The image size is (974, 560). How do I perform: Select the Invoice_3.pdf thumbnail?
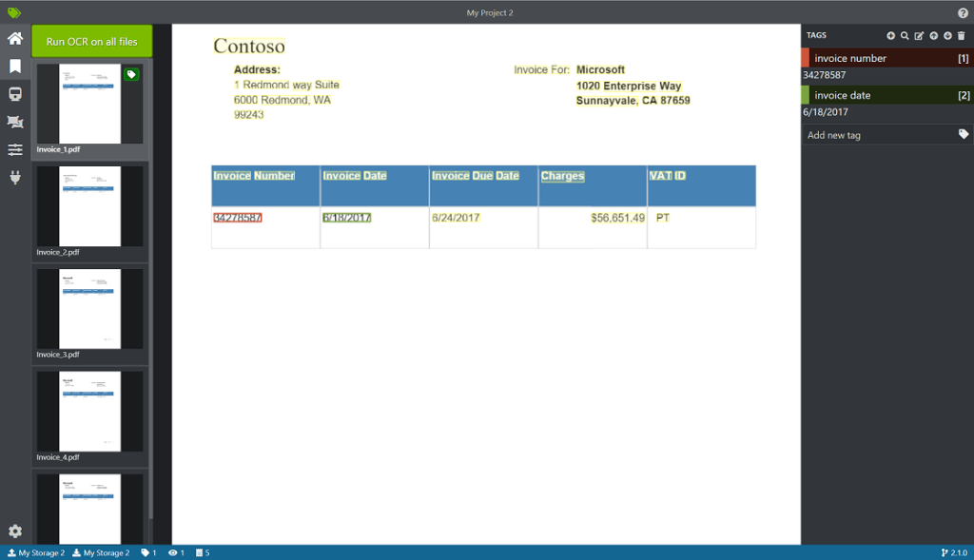(90, 310)
